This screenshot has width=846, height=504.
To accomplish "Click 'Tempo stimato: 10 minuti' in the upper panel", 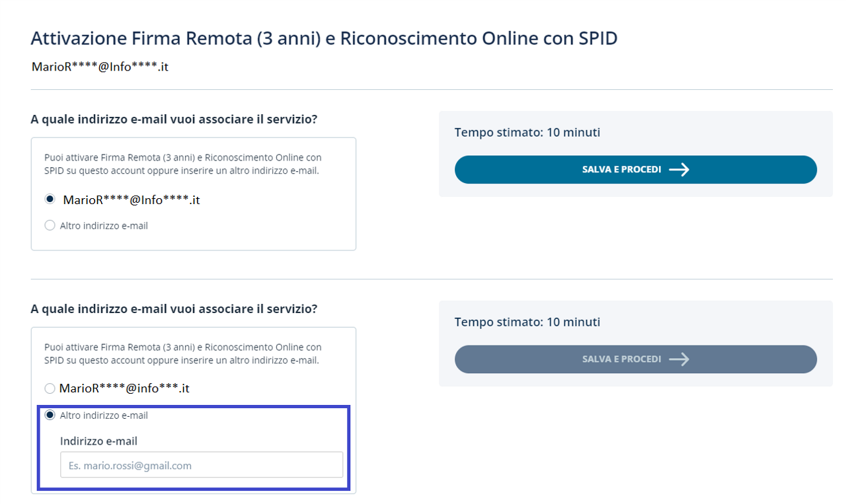I will 527,133.
